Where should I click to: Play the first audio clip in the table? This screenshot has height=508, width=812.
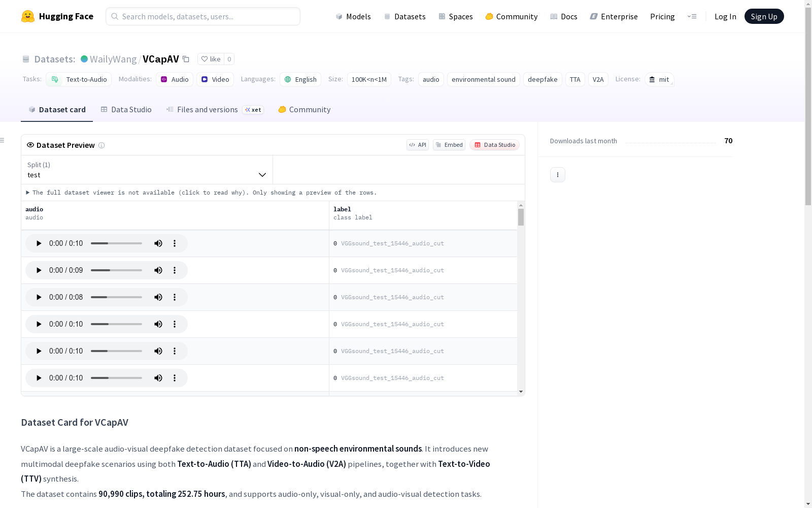[39, 243]
